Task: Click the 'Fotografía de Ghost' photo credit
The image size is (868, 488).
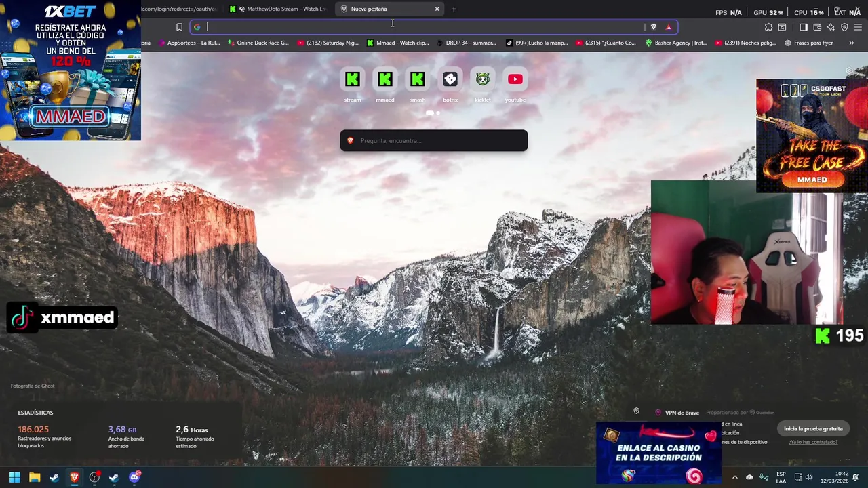Action: tap(33, 386)
